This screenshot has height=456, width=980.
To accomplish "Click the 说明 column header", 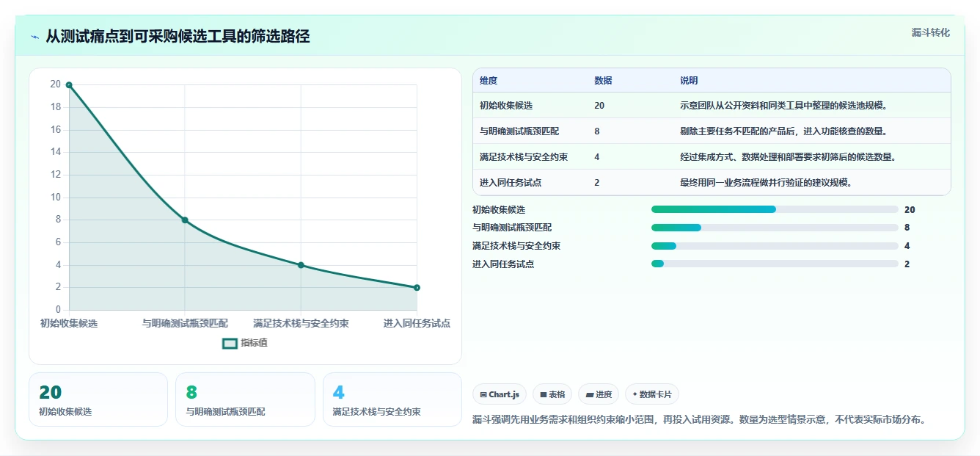I will (689, 81).
